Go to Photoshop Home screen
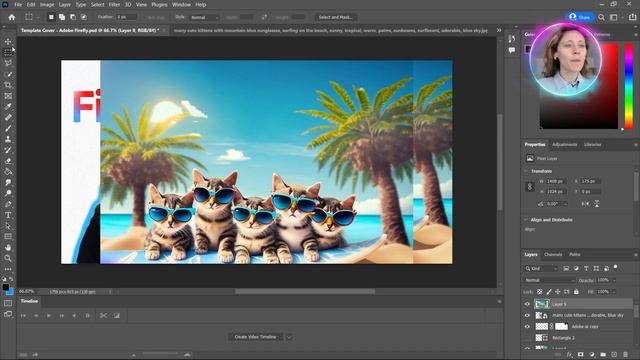The image size is (640, 360). (x=12, y=17)
